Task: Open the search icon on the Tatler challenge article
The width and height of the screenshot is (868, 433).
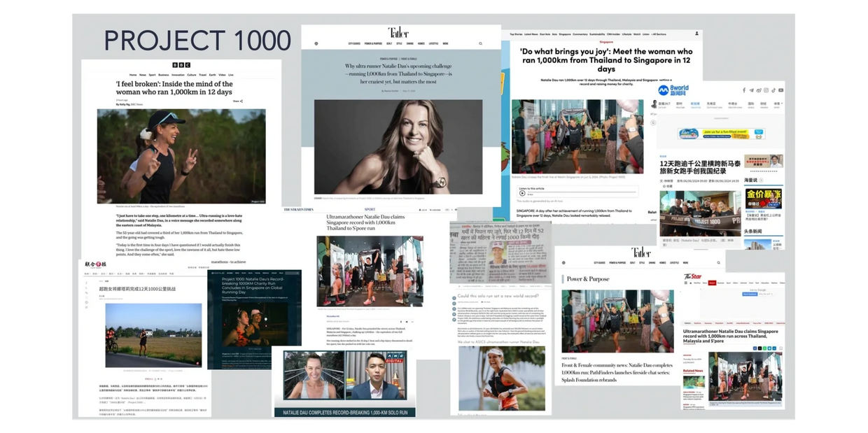Action: (481, 43)
